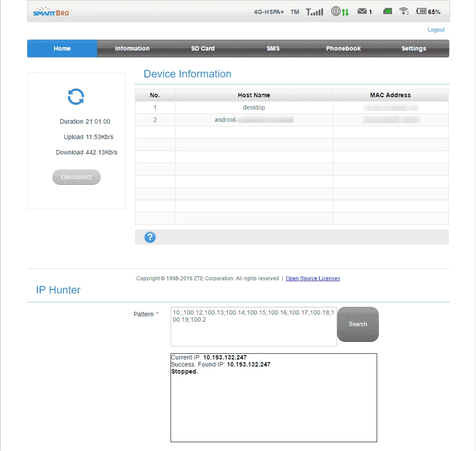The image size is (476, 451).
Task: Click the SmartBro logo
Action: coord(51,11)
